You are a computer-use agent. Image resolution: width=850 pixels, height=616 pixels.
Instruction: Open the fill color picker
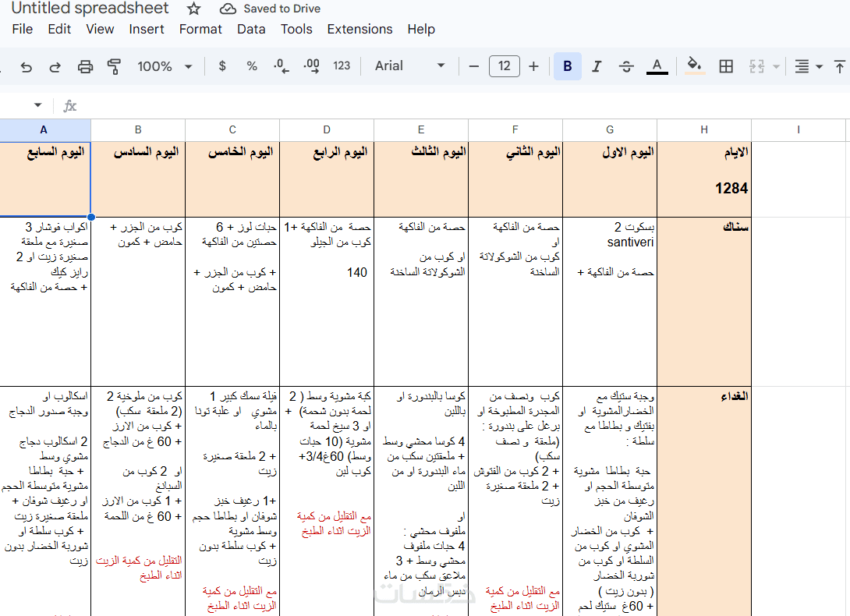pyautogui.click(x=694, y=66)
